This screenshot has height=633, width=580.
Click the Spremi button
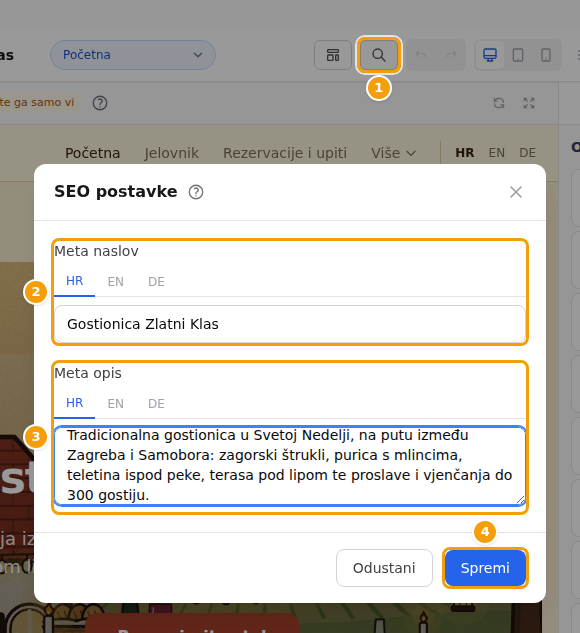coord(485,568)
